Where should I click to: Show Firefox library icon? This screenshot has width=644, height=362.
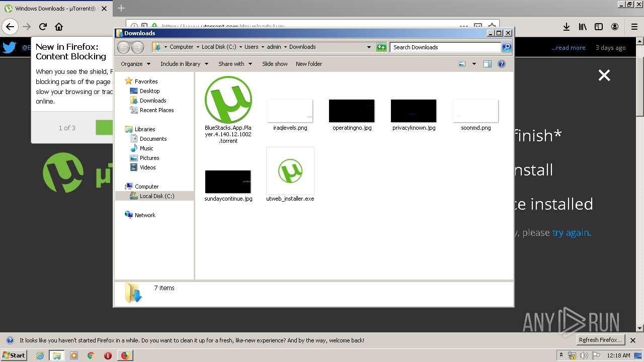(583, 27)
